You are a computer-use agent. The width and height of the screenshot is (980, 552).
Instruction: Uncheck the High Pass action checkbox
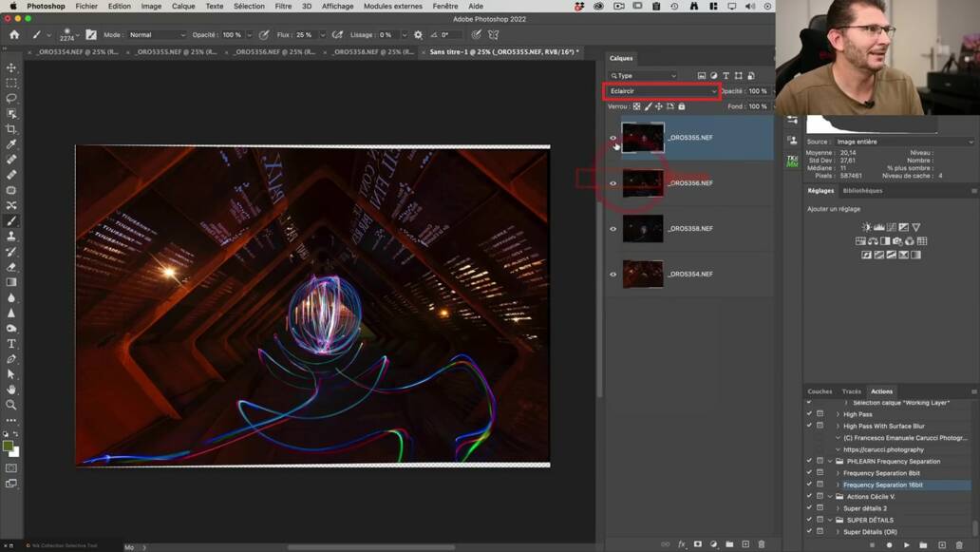808,414
